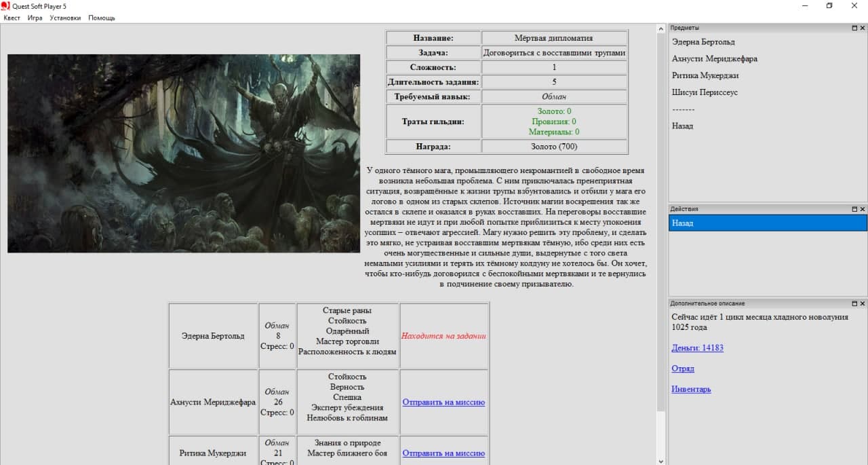Screen dimensions: 868x465
Task: Click the required skill value 'Обман'
Action: [x=554, y=96]
